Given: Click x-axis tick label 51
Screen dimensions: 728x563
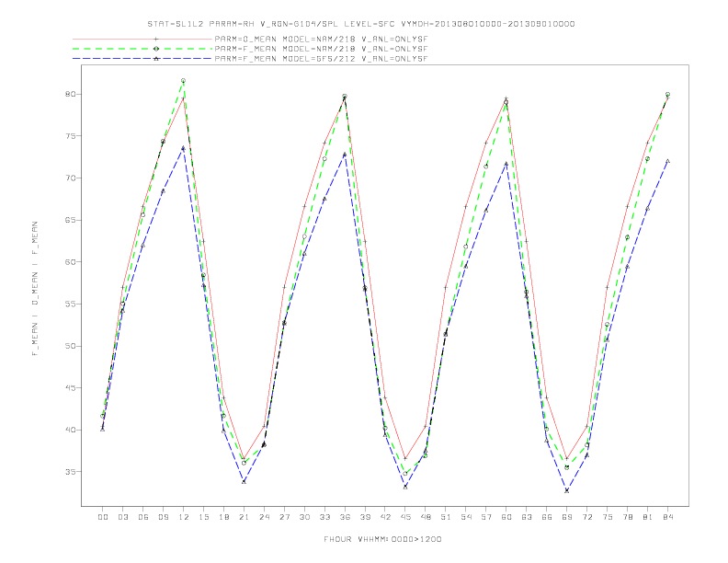Looking at the screenshot, I should pos(446,517).
